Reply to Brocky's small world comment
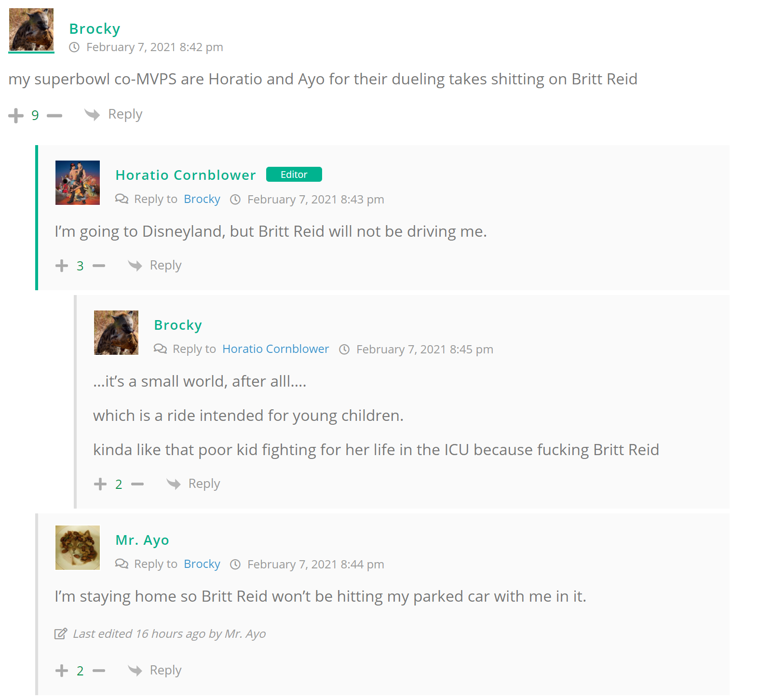 [x=193, y=484]
